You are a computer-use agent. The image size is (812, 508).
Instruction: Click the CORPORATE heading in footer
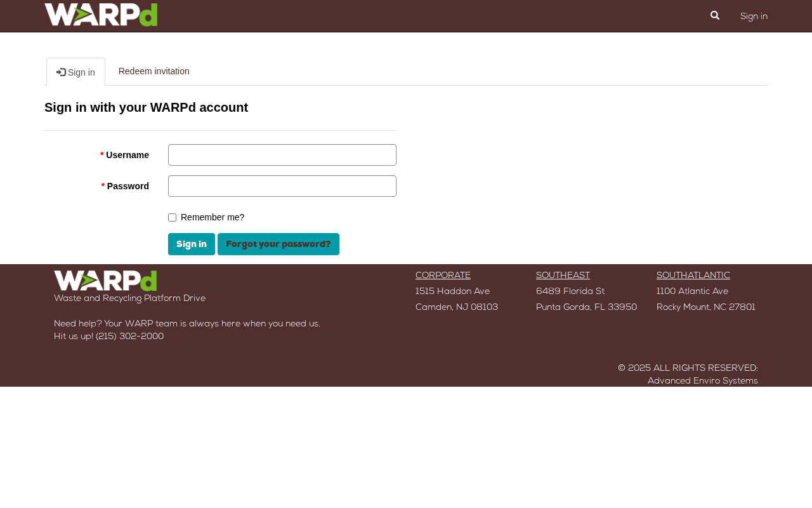pyautogui.click(x=443, y=275)
